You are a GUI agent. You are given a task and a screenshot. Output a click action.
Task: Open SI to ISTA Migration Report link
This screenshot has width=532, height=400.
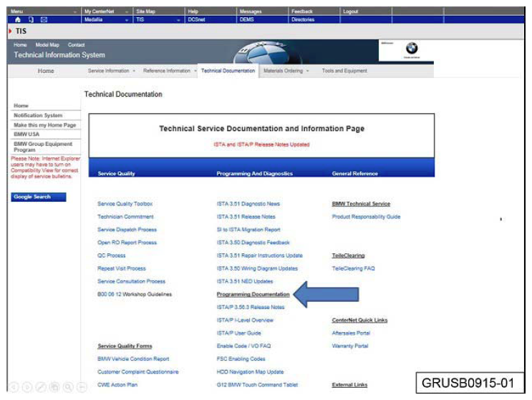pos(248,230)
